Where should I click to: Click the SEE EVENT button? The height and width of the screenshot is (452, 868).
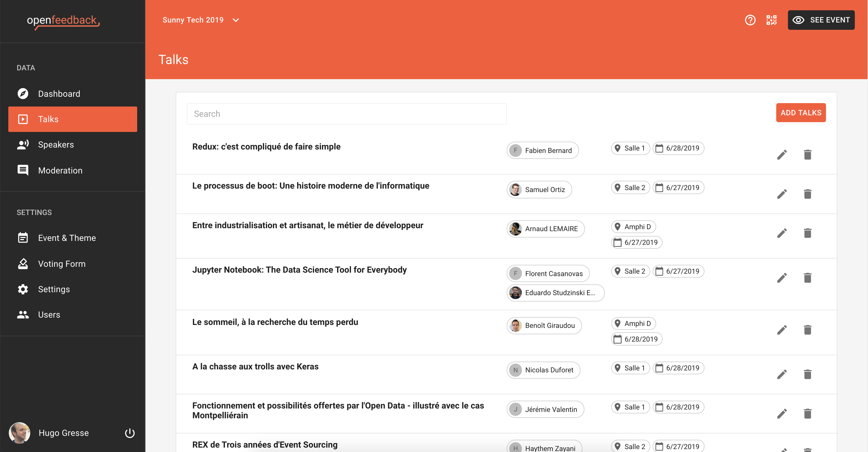(x=821, y=20)
